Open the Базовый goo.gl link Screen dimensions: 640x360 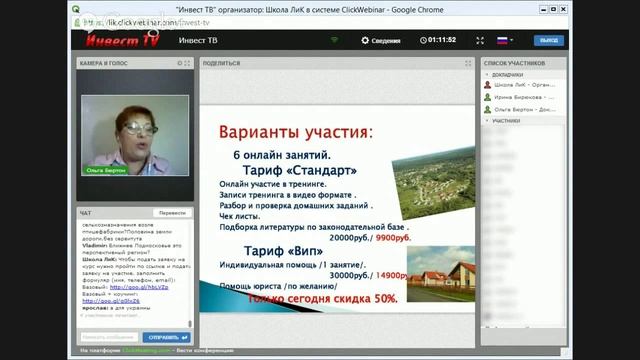click(139, 287)
